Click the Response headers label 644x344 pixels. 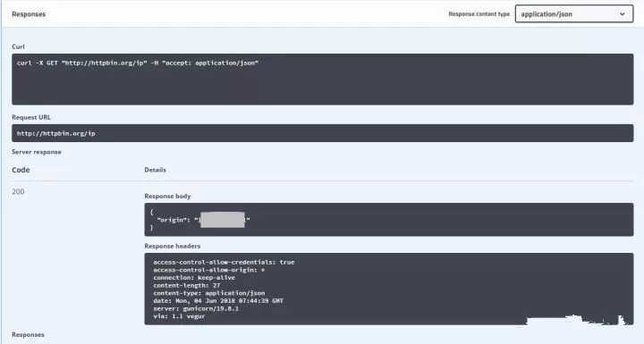[173, 247]
